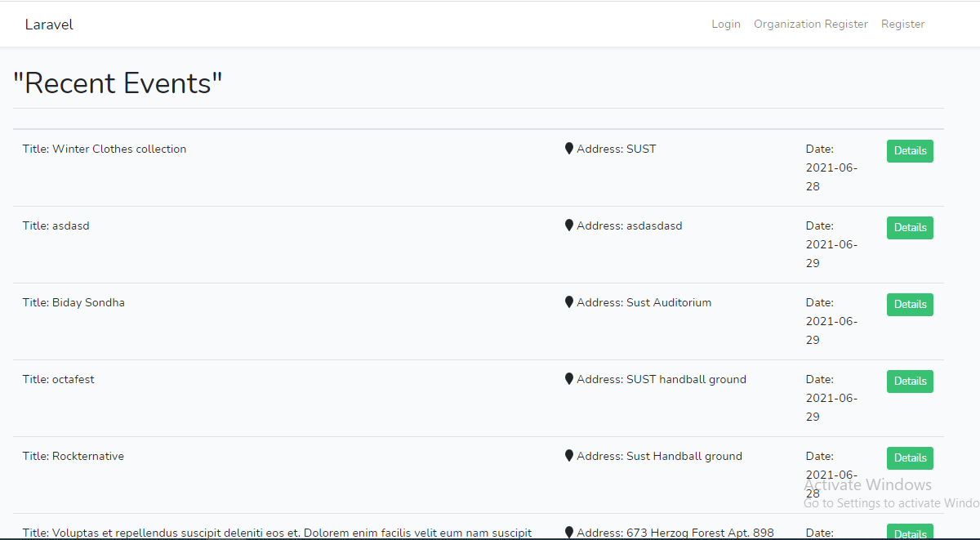Click date of Biday Sondha event
Viewport: 980px width, 540px height.
[831, 321]
